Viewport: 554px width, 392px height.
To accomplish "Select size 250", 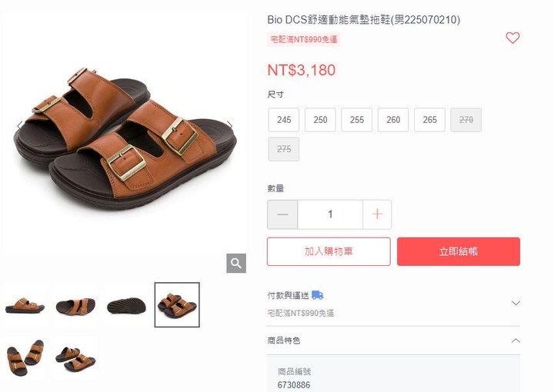I will pyautogui.click(x=320, y=120).
